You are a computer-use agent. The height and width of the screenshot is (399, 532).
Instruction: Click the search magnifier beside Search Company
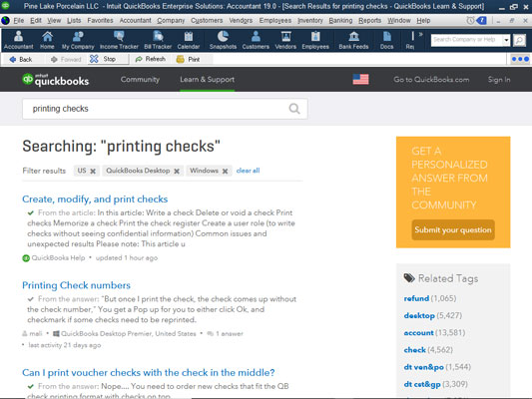(519, 40)
